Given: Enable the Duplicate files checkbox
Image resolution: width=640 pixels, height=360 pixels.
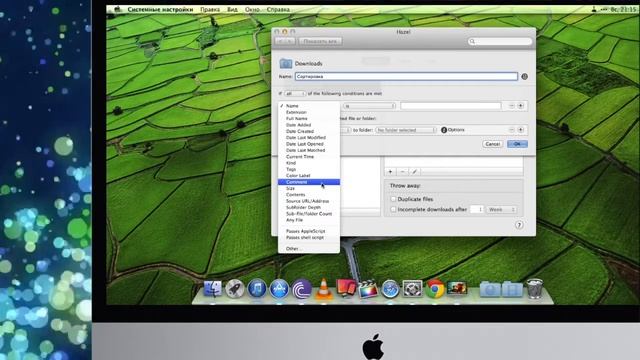Looking at the screenshot, I should (x=393, y=199).
